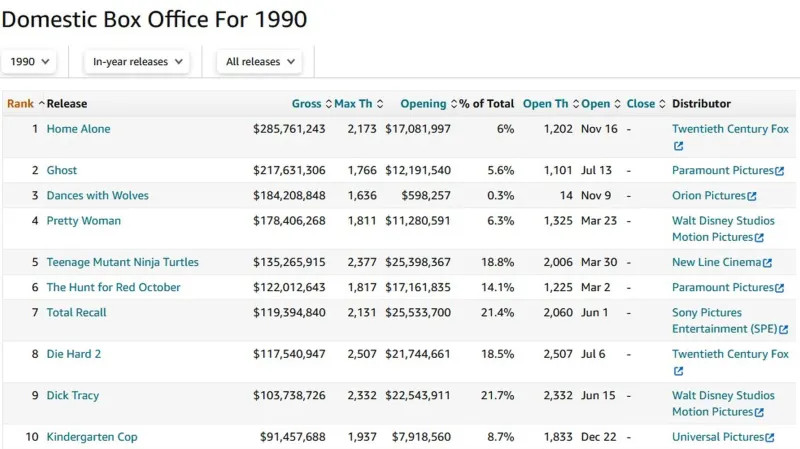
Task: Click sort arrows icon beside Opening column
Action: (x=453, y=104)
